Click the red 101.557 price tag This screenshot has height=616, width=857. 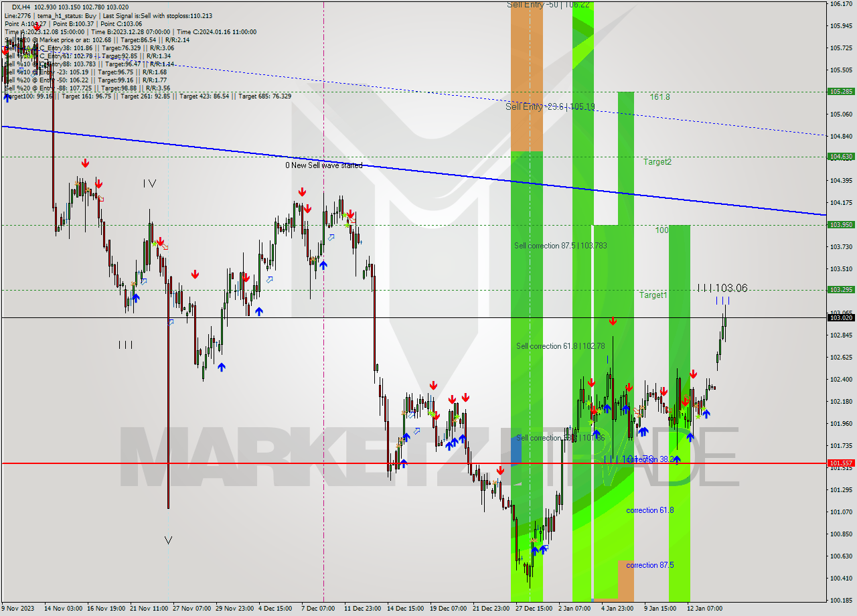click(841, 463)
